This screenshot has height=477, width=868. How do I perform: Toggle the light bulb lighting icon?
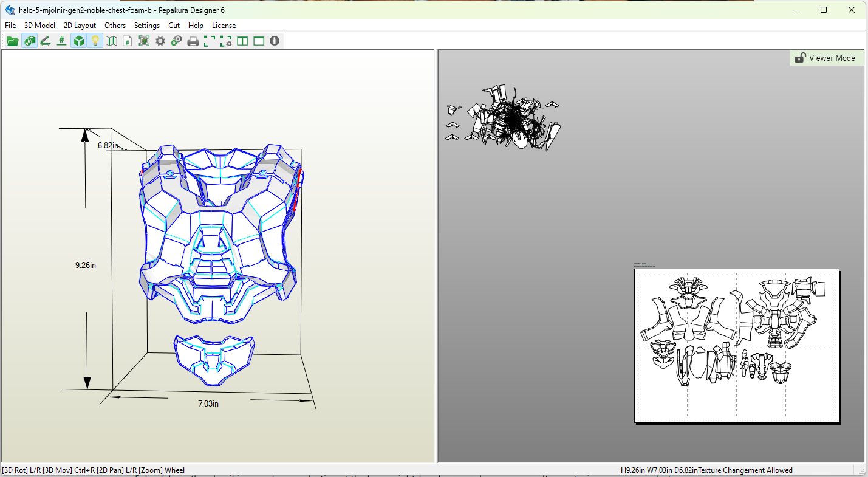tap(95, 41)
